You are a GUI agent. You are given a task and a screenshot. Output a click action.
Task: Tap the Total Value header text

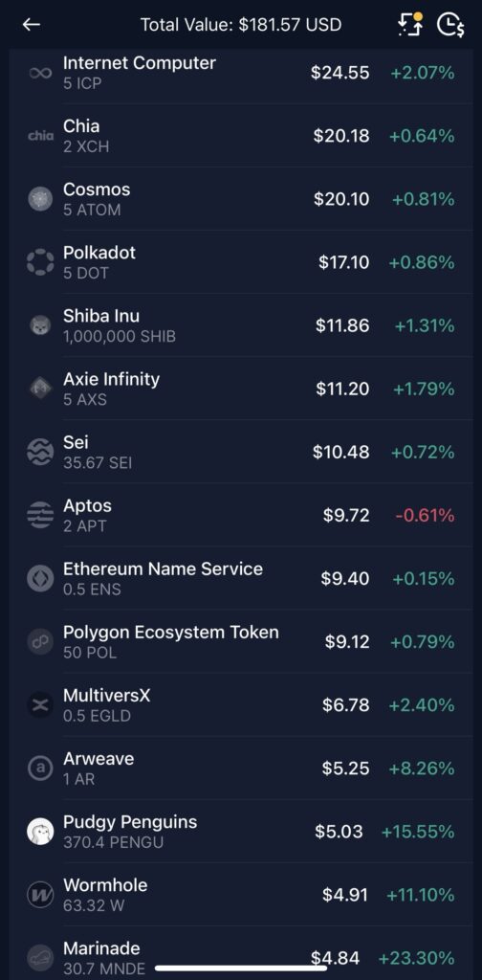[241, 24]
